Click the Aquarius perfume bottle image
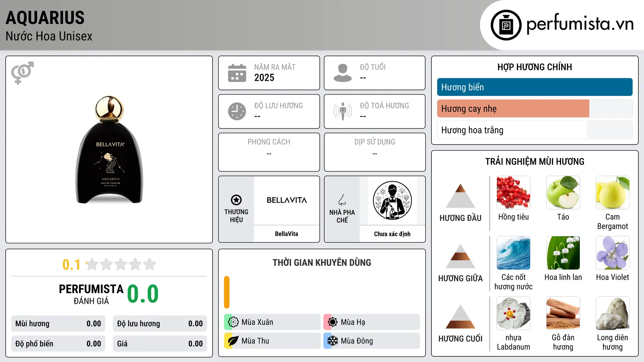The width and height of the screenshot is (644, 362). [x=109, y=150]
